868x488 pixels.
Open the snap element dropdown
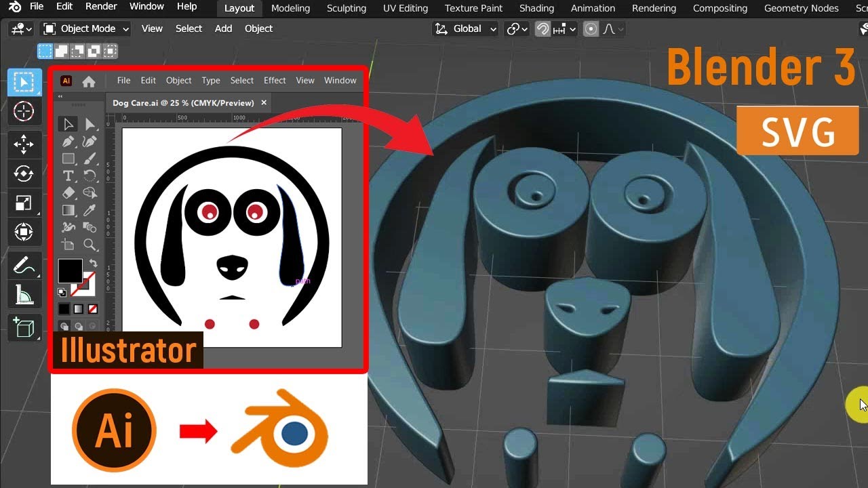point(564,28)
